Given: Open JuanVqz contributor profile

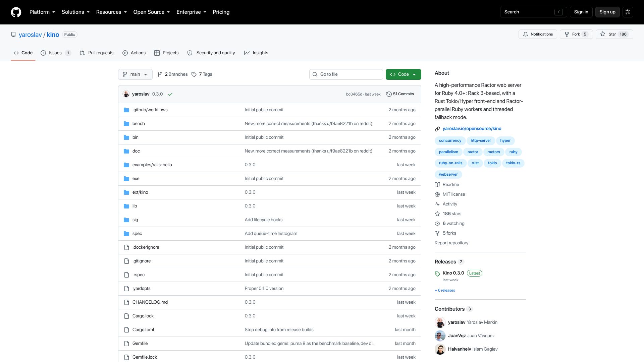Looking at the screenshot, I should click(457, 336).
